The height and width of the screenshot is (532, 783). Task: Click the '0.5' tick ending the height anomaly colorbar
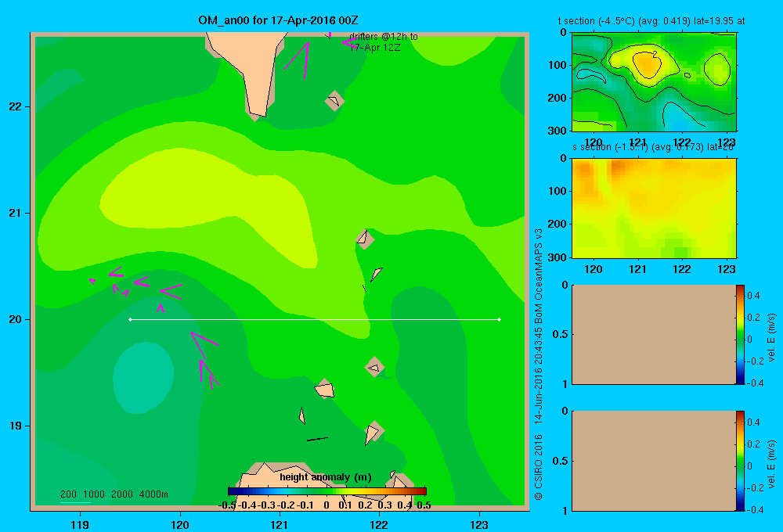(x=424, y=505)
